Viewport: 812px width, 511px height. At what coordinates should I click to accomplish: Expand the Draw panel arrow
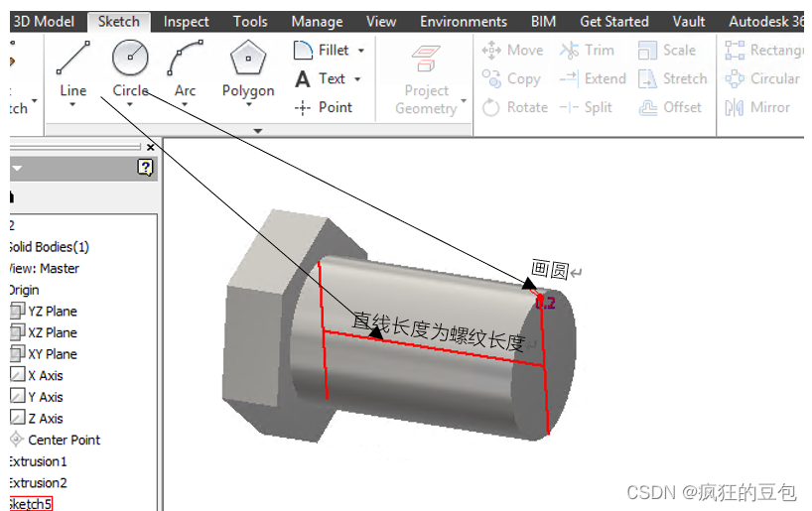[258, 130]
